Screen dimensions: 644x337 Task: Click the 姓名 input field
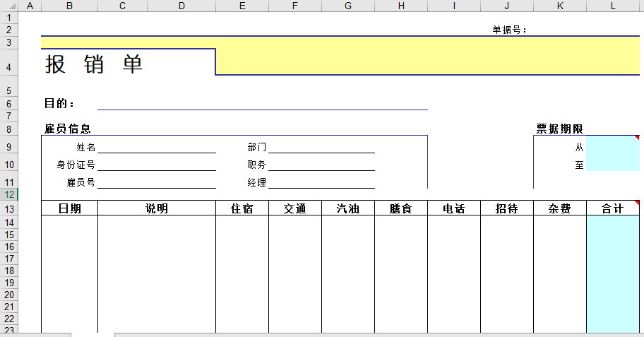coord(156,147)
